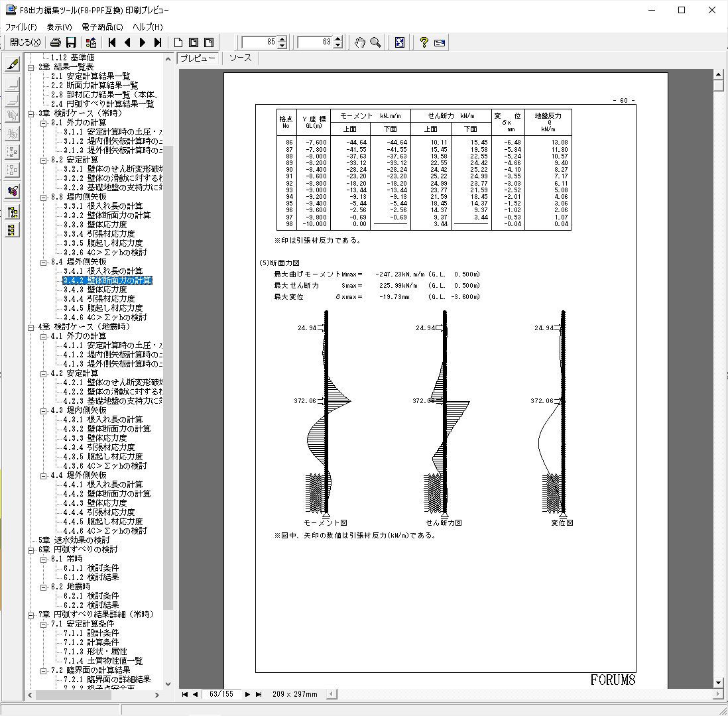Click the blue fit-to-window icon
Screen dimensions: 728x716
coord(400,42)
